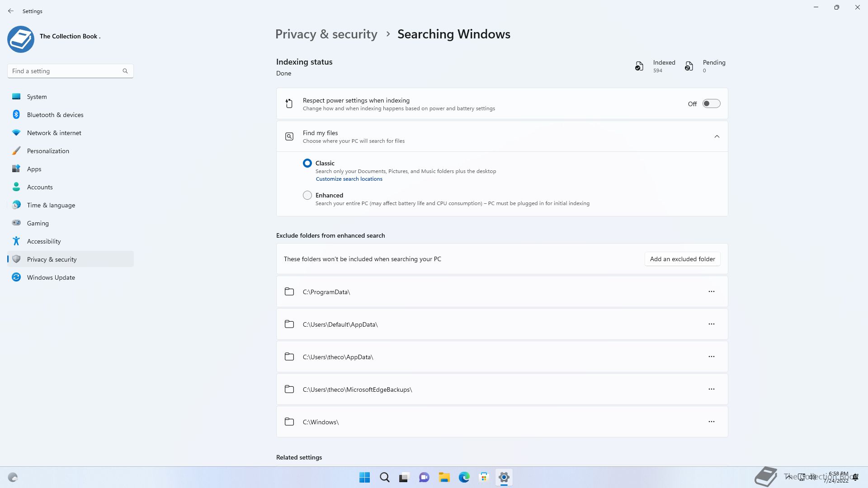Open Apps settings

click(x=71, y=169)
